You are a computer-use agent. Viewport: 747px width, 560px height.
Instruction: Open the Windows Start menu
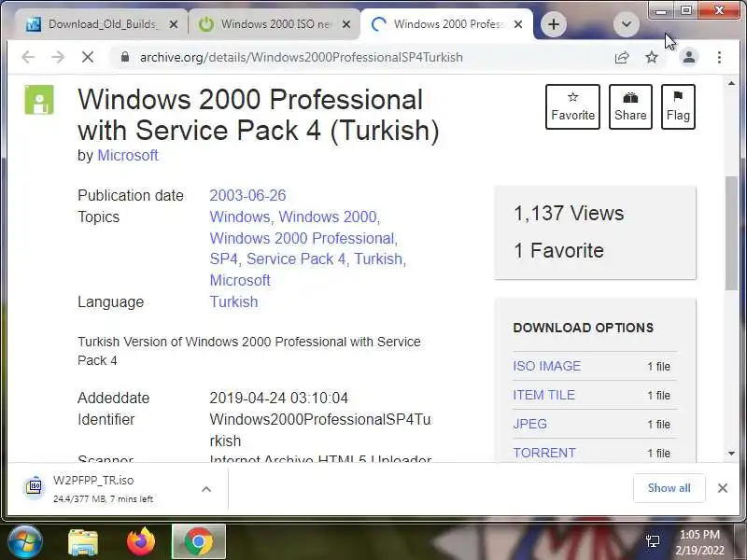tap(25, 542)
